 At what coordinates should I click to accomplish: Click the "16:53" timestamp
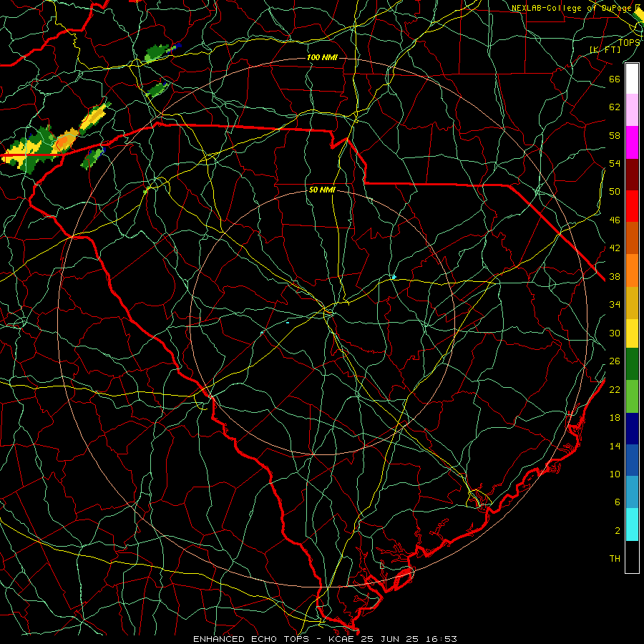pos(441,639)
